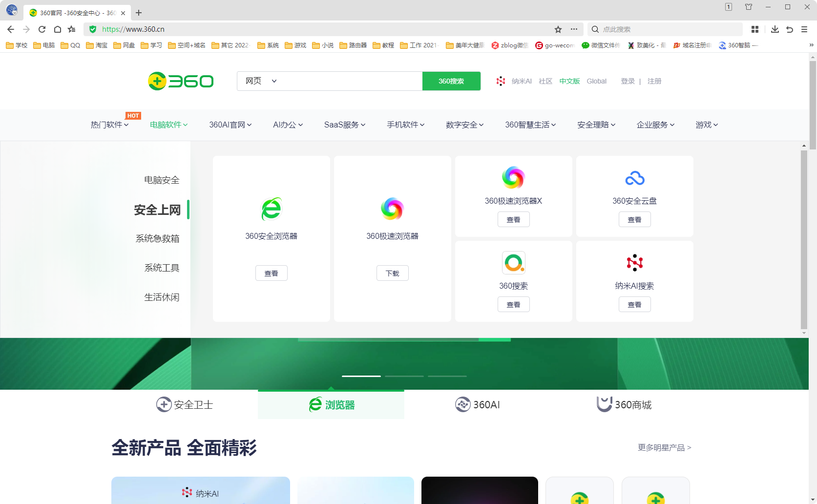Select 电脑安全 in the side menu

pyautogui.click(x=162, y=180)
